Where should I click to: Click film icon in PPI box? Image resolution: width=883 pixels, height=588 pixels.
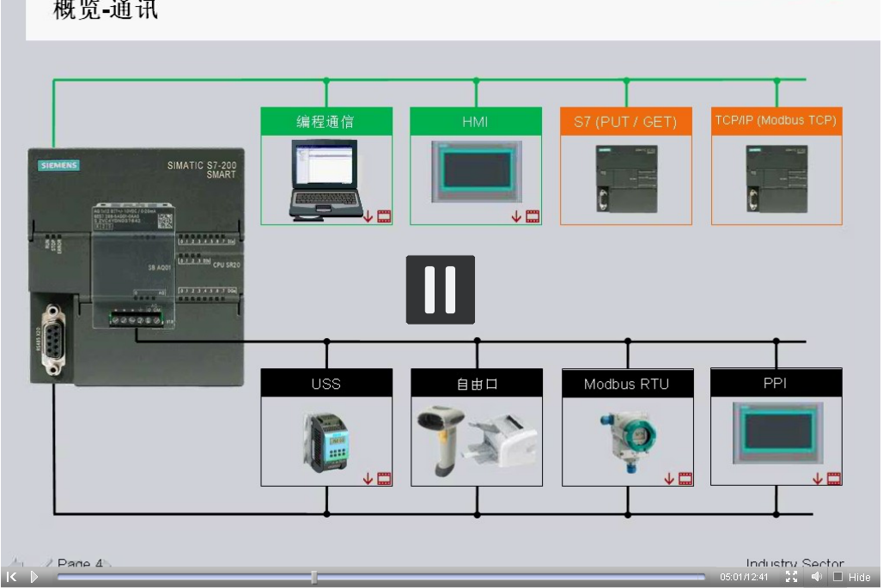click(834, 479)
